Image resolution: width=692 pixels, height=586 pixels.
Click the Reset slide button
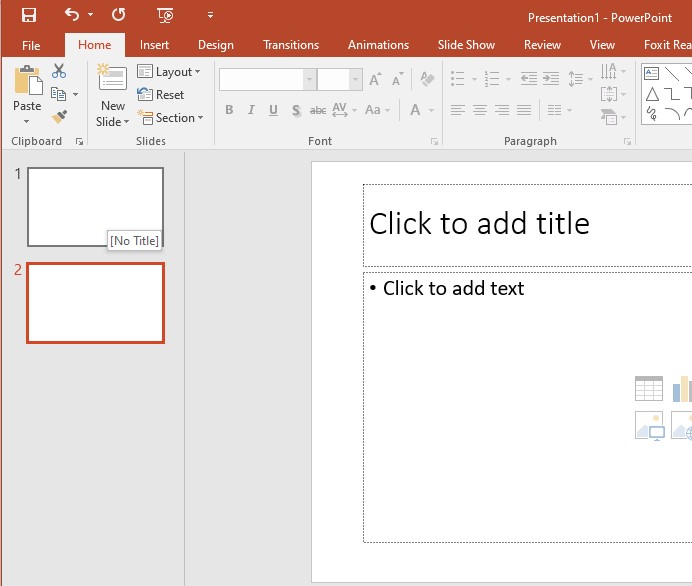(x=161, y=94)
